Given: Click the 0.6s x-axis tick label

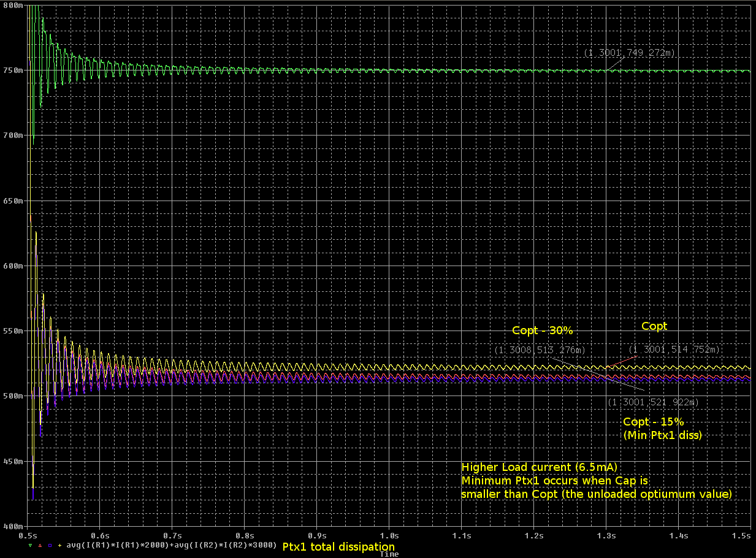Looking at the screenshot, I should click(x=100, y=536).
